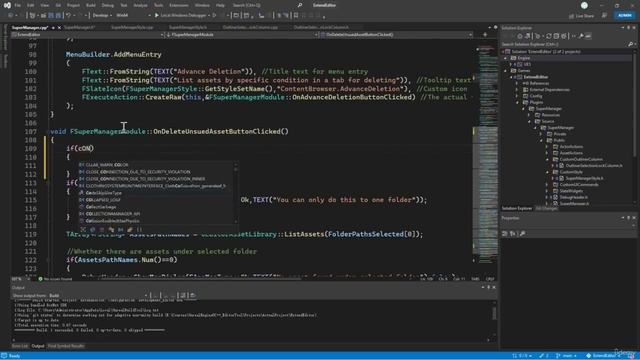Screen dimensions: 640x360
Task: Collapse the Engine folder node
Action: point(506,58)
